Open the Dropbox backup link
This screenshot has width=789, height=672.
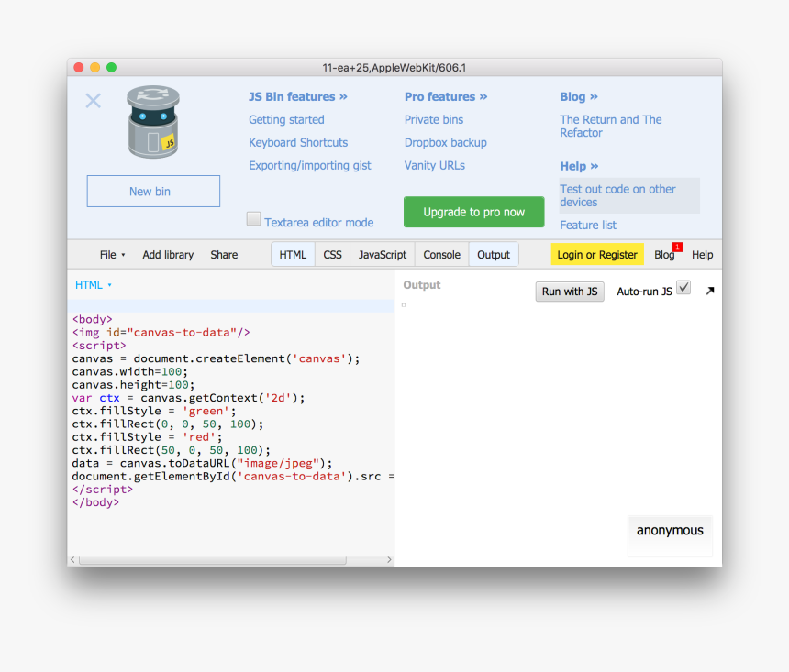click(x=446, y=142)
